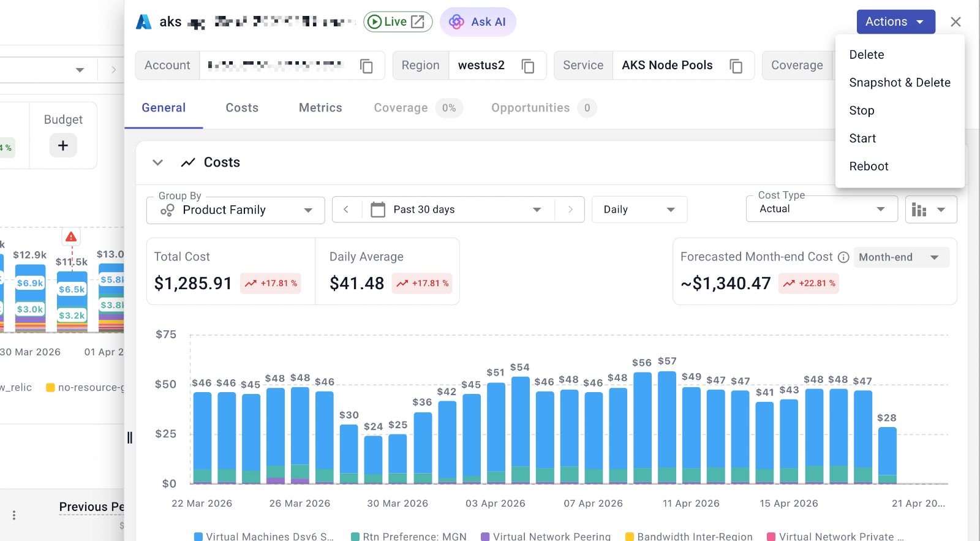This screenshot has width=980, height=541.
Task: Open Group By Product Family dropdown
Action: pos(236,210)
